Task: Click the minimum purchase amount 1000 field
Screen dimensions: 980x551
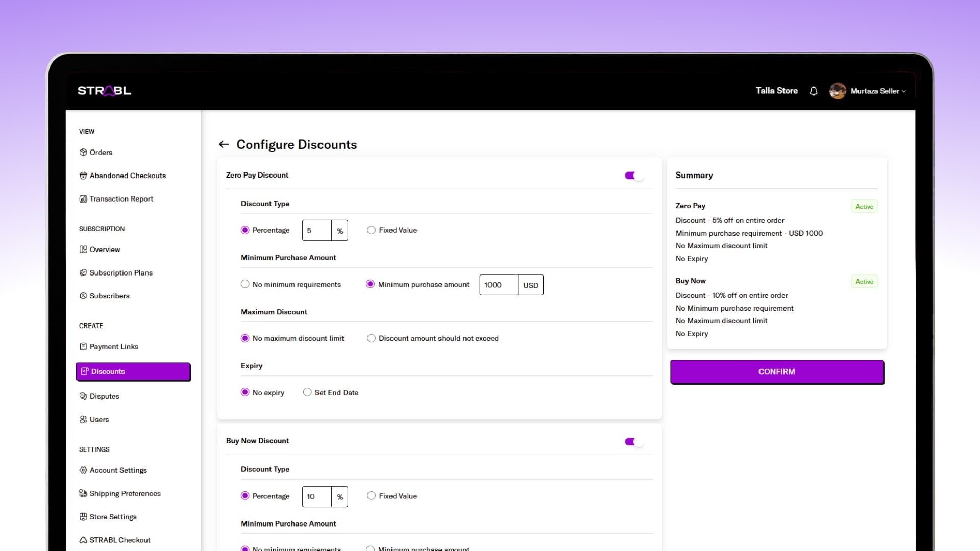Action: point(498,285)
